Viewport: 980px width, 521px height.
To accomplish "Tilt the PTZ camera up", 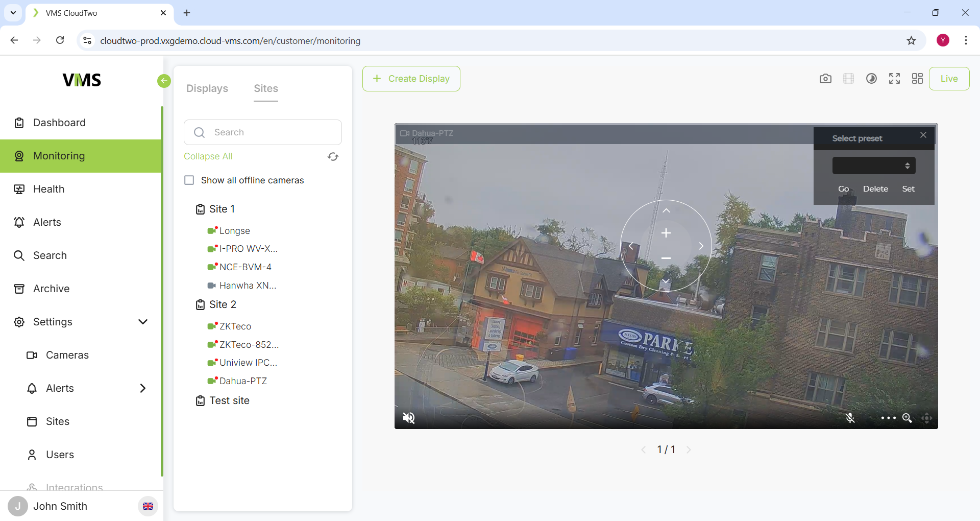I will coord(666,211).
